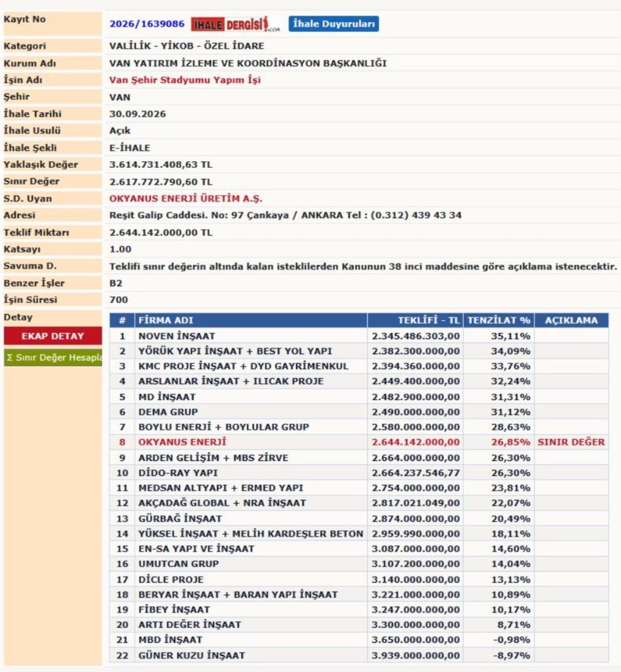Click the DİDO-RAY YAPI firm name
This screenshot has height=672, width=621.
(x=178, y=473)
